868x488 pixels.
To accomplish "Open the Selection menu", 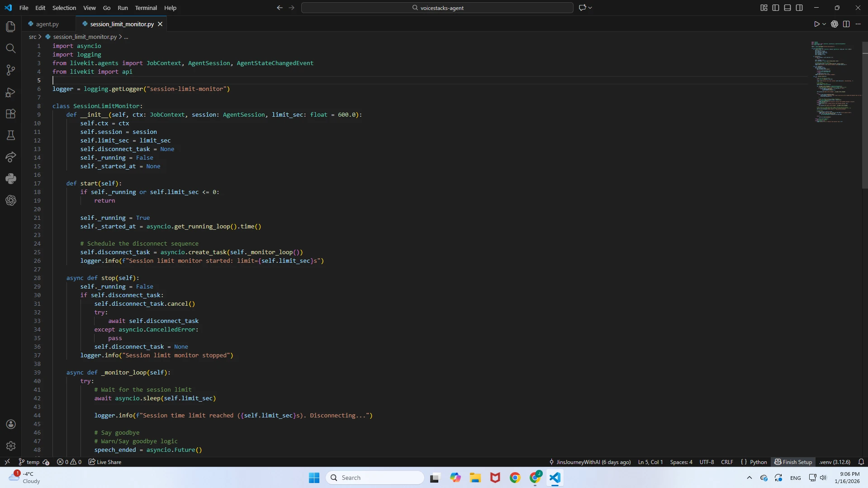I will [x=64, y=8].
